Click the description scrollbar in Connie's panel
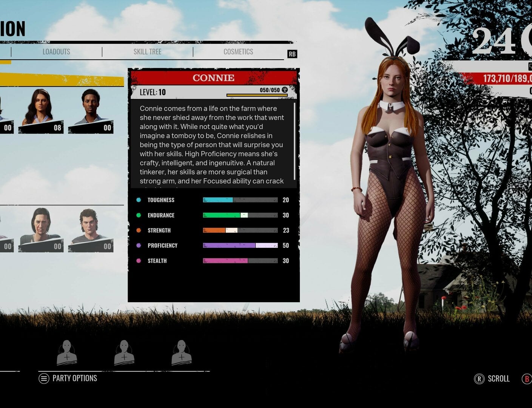Image resolution: width=532 pixels, height=408 pixels. pos(295,142)
